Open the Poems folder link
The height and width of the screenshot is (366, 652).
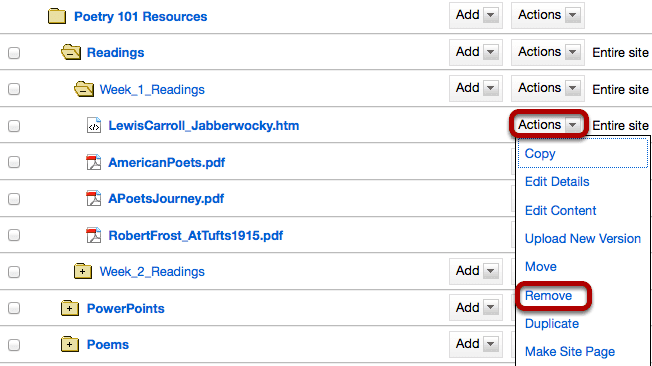108,344
